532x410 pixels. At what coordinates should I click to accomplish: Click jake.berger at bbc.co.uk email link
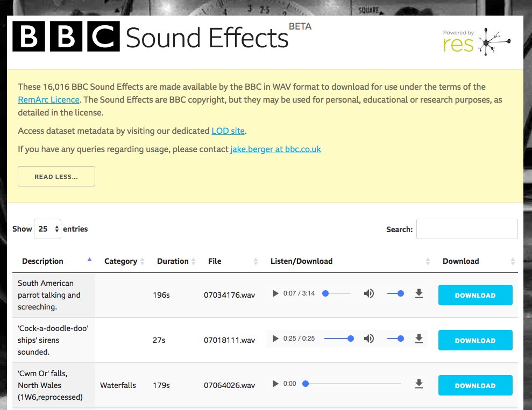pos(275,149)
